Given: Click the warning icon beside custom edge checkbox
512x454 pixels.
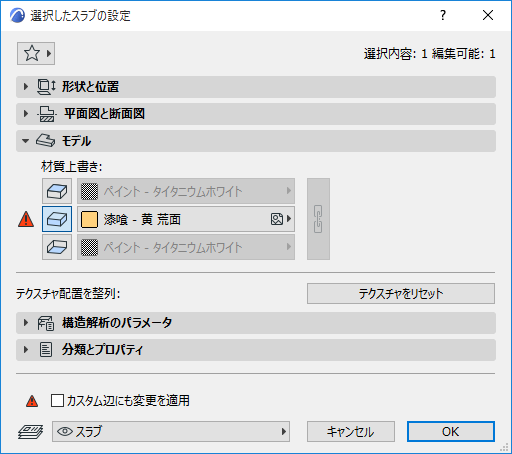Looking at the screenshot, I should pyautogui.click(x=32, y=401).
